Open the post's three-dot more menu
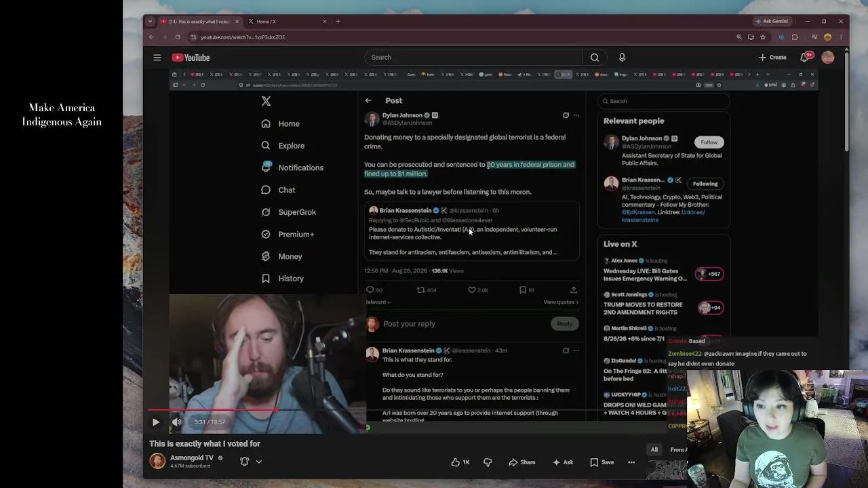This screenshot has width=868, height=488. click(576, 115)
